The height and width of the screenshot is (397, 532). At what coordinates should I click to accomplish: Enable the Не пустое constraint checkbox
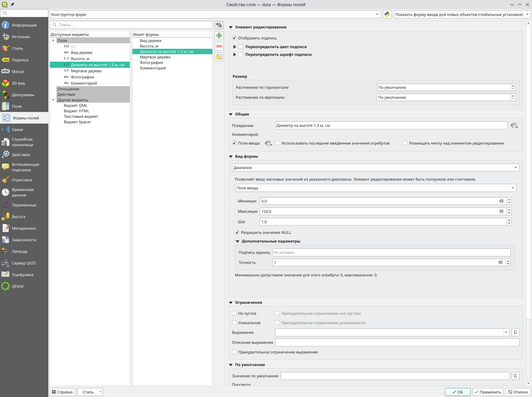coord(234,313)
